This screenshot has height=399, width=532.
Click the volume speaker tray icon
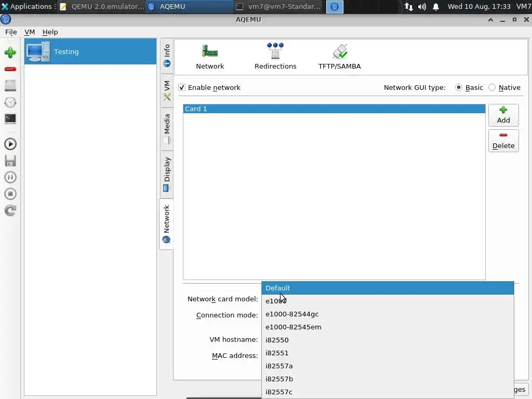[422, 7]
